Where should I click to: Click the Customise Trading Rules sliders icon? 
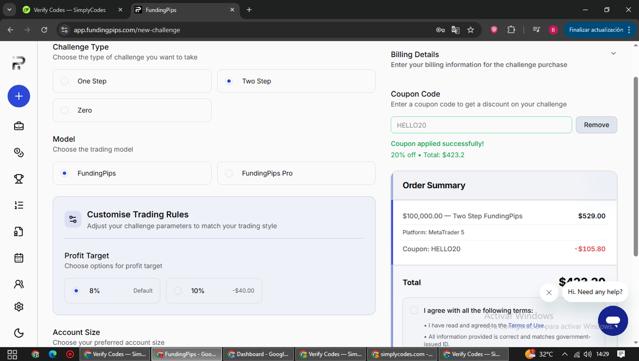(73, 219)
